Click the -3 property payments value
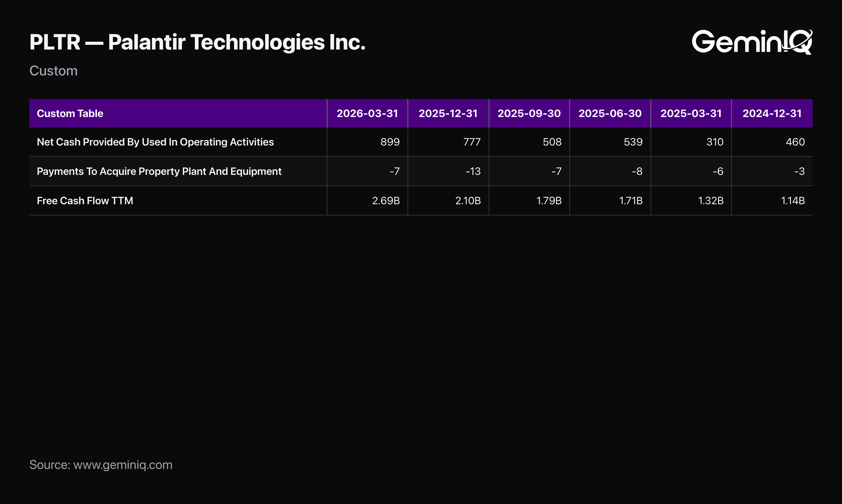Image resolution: width=842 pixels, height=504 pixels. tap(799, 172)
